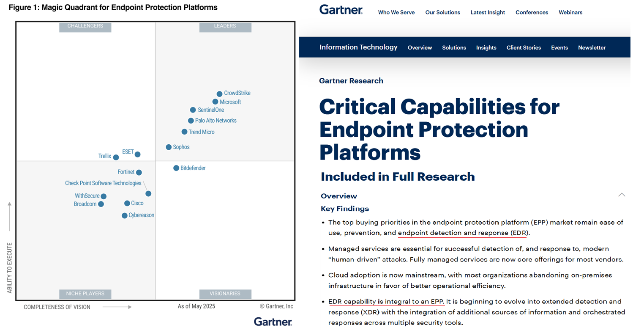Click the endpoint detection and response (EDR) text
Screen dimensions: 644x333
tap(463, 233)
